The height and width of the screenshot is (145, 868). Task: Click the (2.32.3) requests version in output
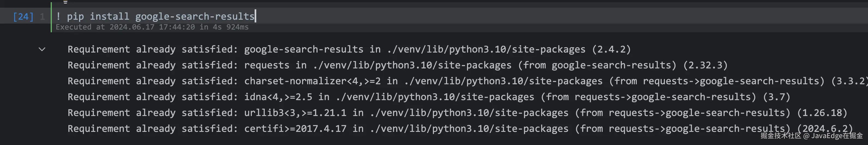pyautogui.click(x=705, y=65)
